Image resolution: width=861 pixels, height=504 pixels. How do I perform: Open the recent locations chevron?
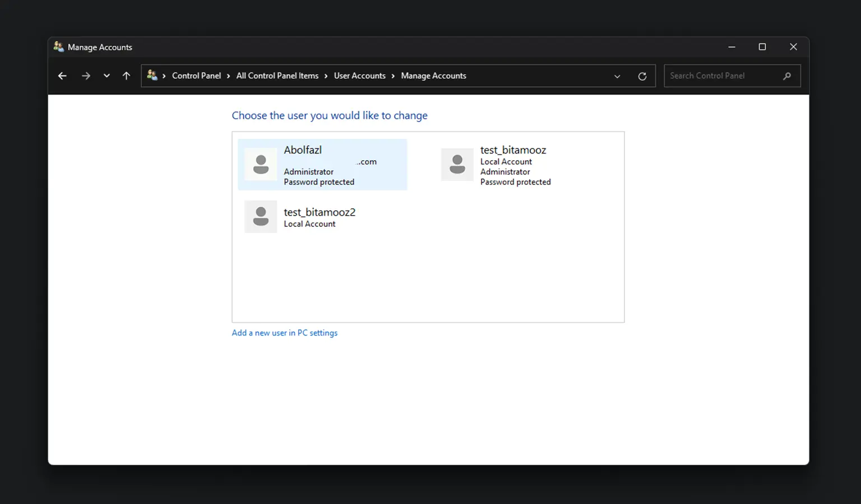click(x=107, y=76)
